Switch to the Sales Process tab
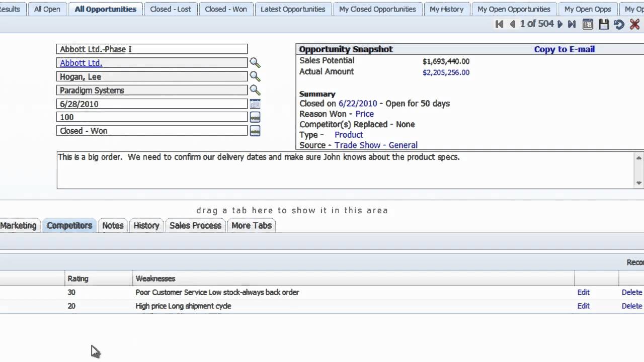This screenshot has width=644, height=362. [x=195, y=225]
